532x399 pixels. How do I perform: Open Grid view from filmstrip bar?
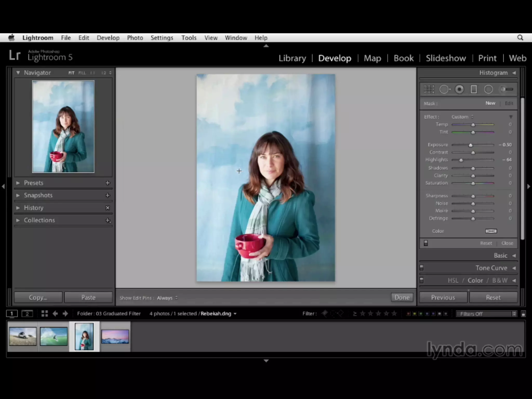[45, 314]
